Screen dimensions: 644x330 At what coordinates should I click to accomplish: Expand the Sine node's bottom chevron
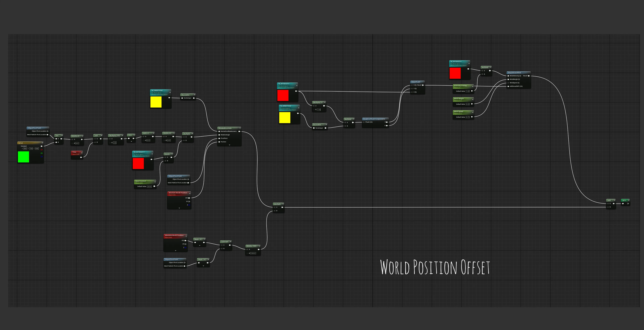pyautogui.click(x=131, y=142)
